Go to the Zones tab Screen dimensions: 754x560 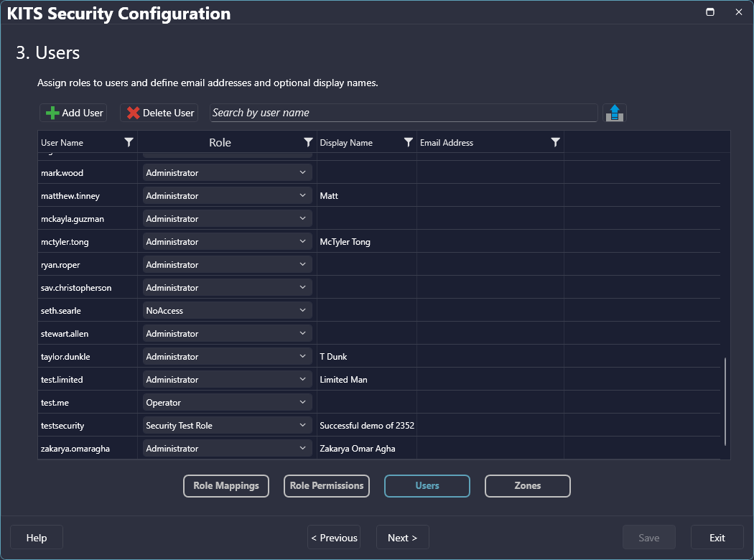coord(527,486)
